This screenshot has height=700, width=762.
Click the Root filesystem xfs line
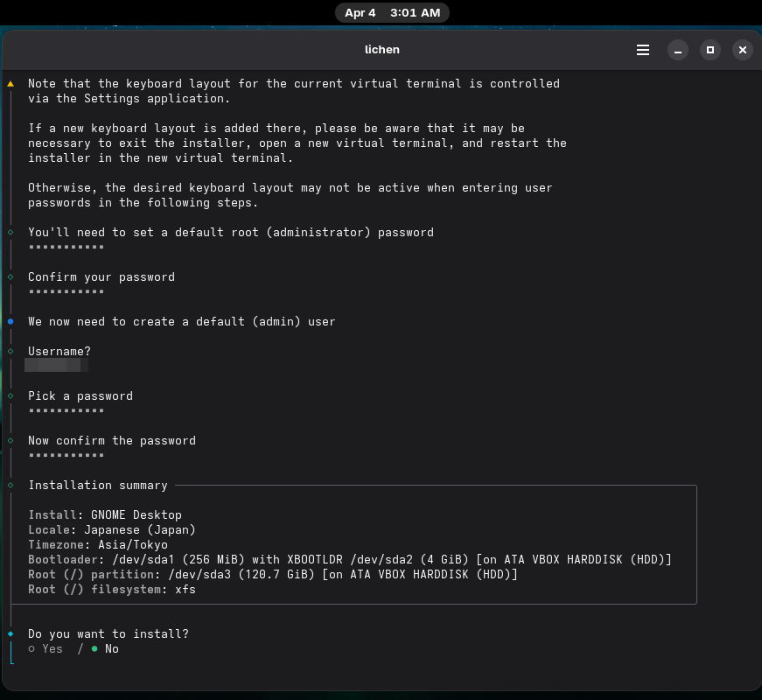tap(112, 590)
